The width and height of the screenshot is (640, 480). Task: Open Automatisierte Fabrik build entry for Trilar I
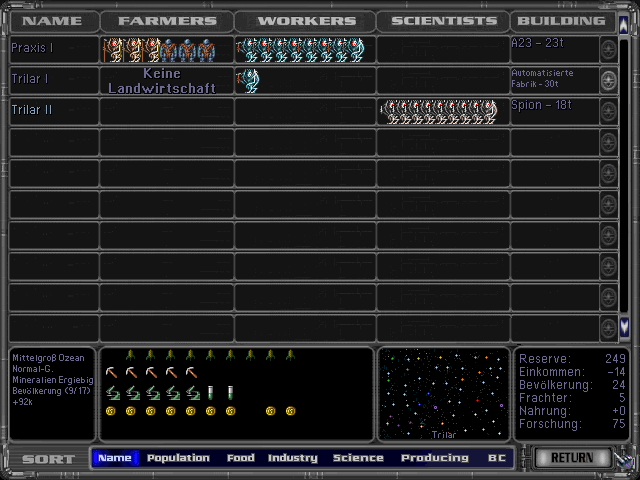coord(554,79)
